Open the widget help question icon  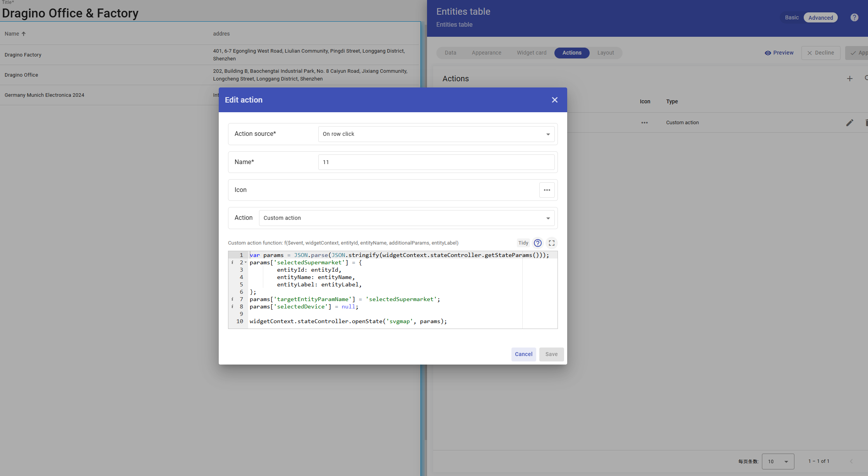pos(854,18)
